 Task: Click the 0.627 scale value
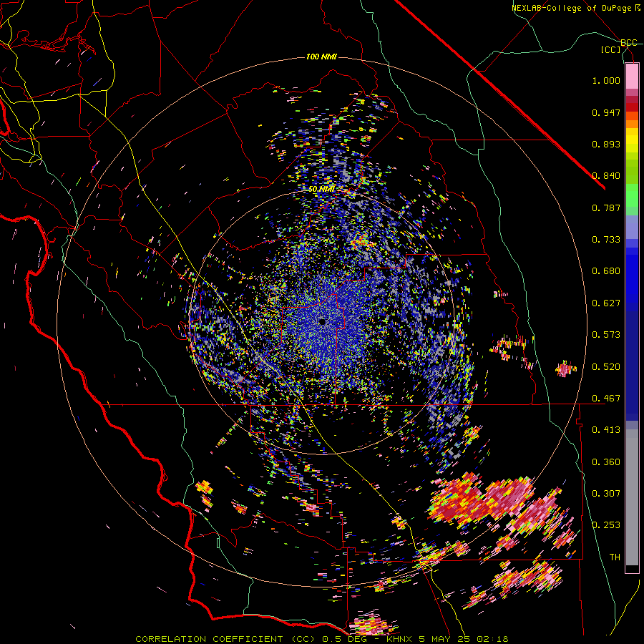click(x=606, y=303)
